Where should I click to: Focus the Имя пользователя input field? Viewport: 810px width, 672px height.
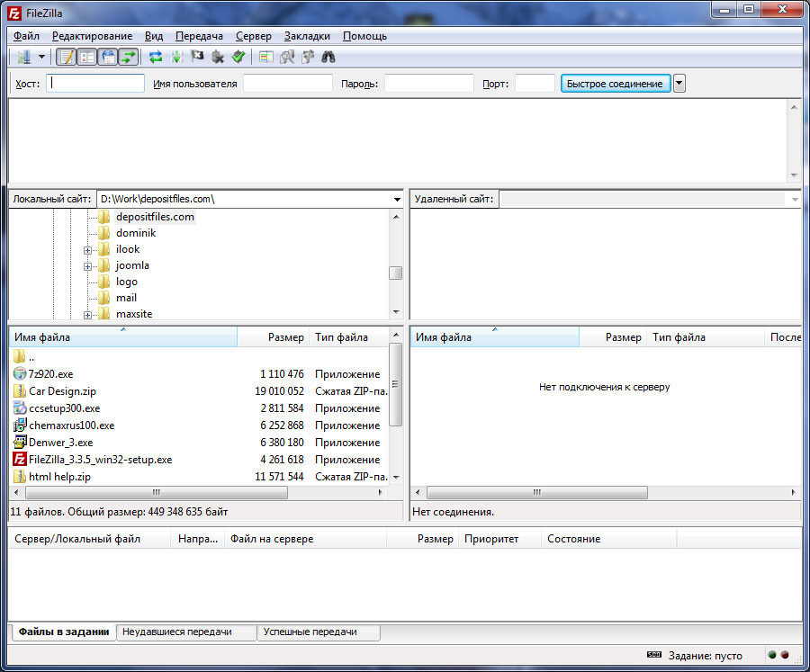288,83
